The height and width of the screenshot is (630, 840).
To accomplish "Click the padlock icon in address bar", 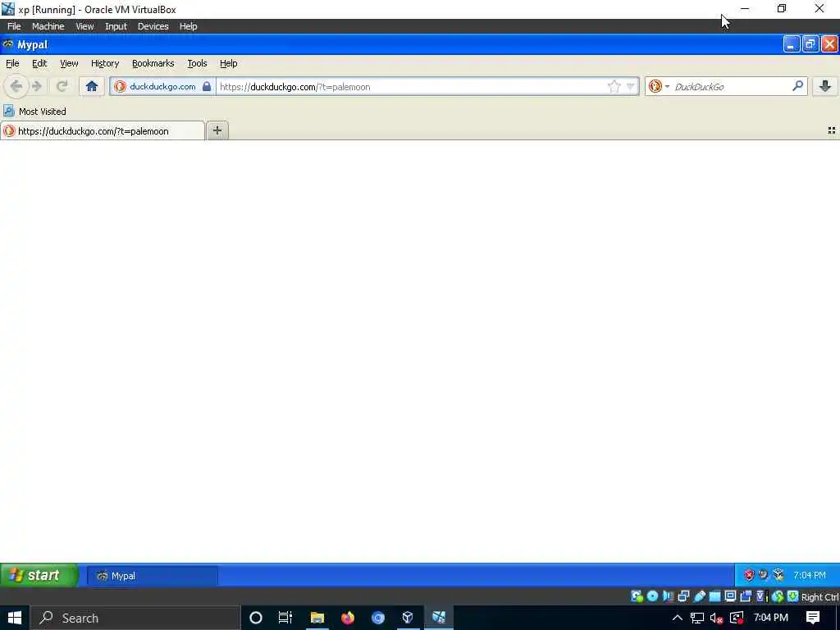I will (206, 86).
